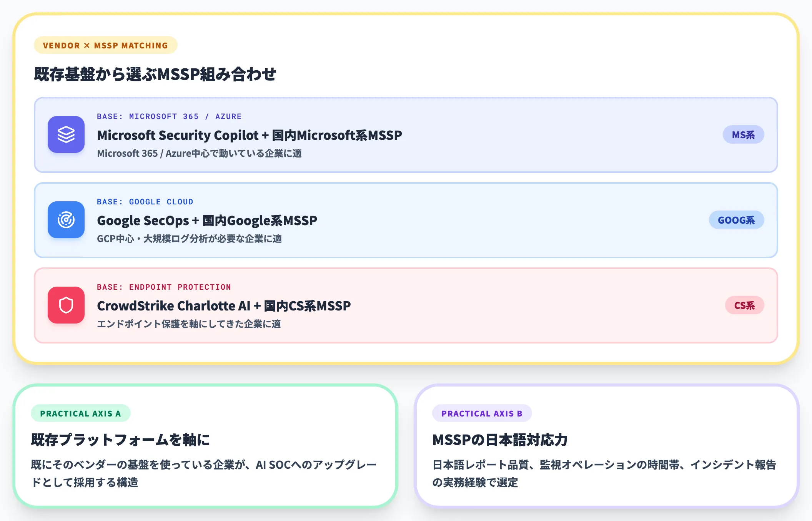The height and width of the screenshot is (521, 812).
Task: Click the heading 既存プラットフォームを軸に
Action: coord(120,440)
